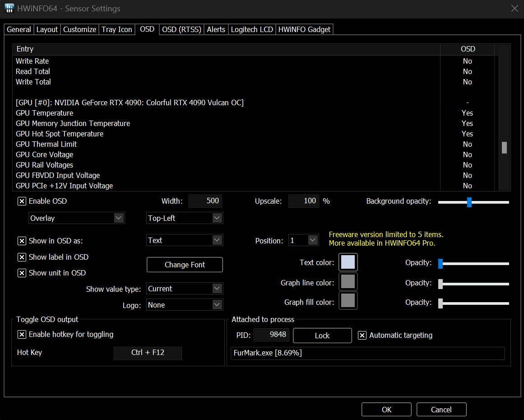Toggle Automatic targeting checkbox
The image size is (524, 420).
point(362,336)
